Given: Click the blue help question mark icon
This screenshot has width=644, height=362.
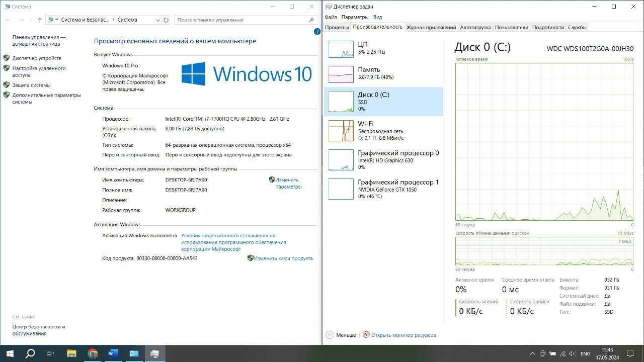Looking at the screenshot, I should point(317,31).
